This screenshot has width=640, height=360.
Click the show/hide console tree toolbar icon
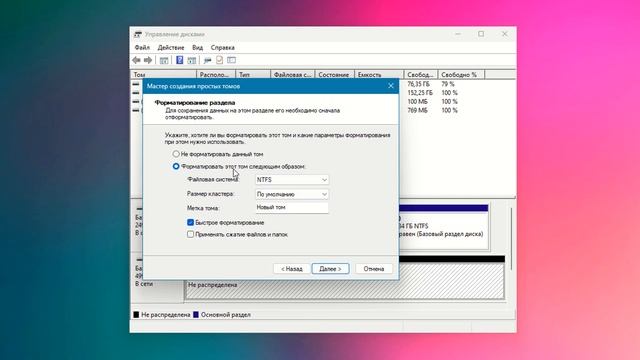point(164,60)
